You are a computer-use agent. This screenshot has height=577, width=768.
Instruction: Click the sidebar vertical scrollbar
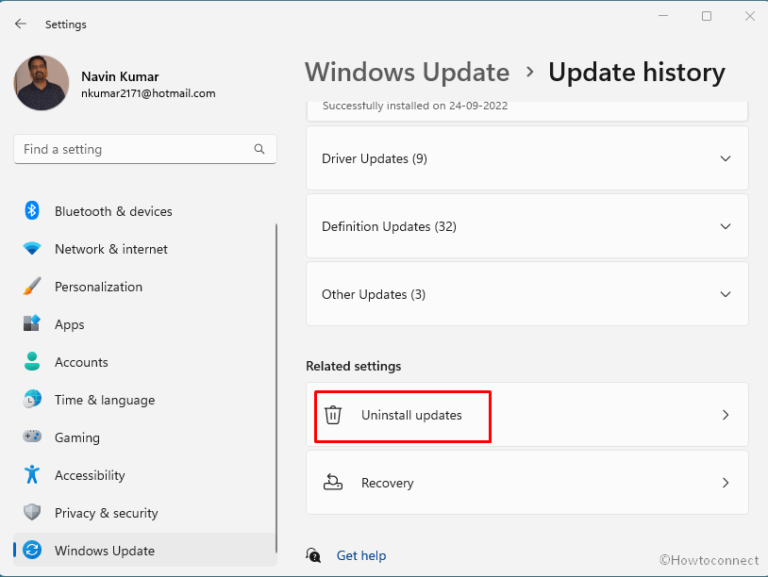(x=276, y=388)
